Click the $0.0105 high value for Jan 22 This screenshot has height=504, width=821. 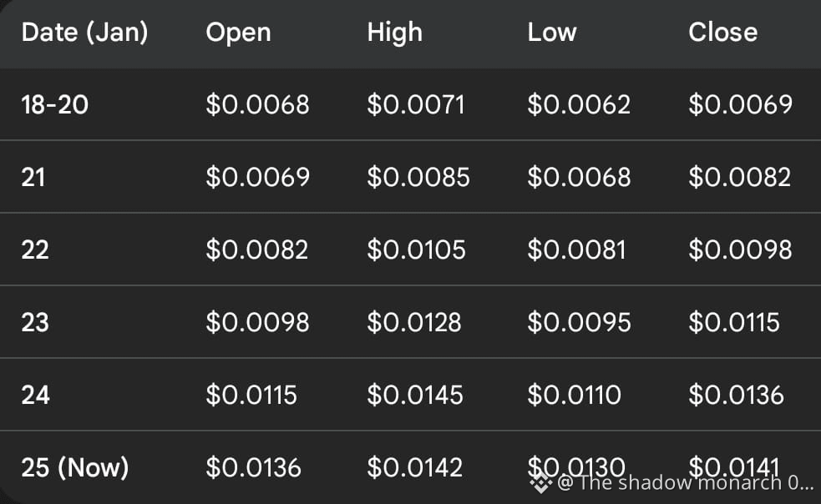pos(416,249)
